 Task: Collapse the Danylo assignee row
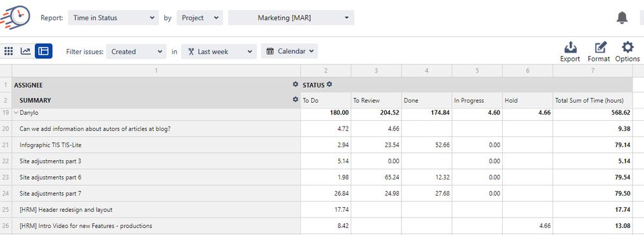pos(16,112)
